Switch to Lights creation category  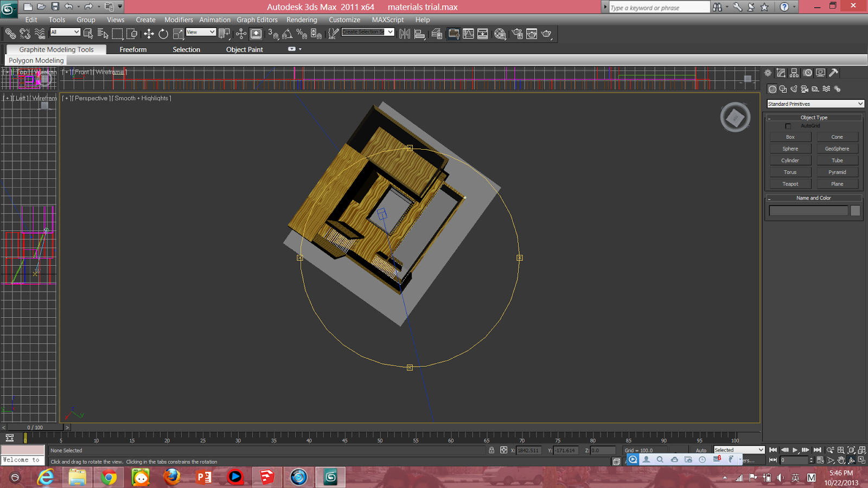(x=794, y=89)
